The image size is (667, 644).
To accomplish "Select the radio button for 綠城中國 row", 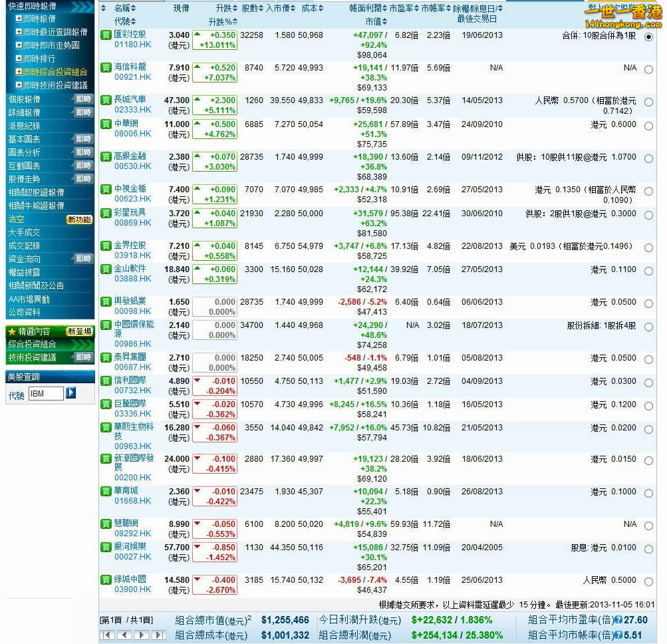I will pos(648,581).
